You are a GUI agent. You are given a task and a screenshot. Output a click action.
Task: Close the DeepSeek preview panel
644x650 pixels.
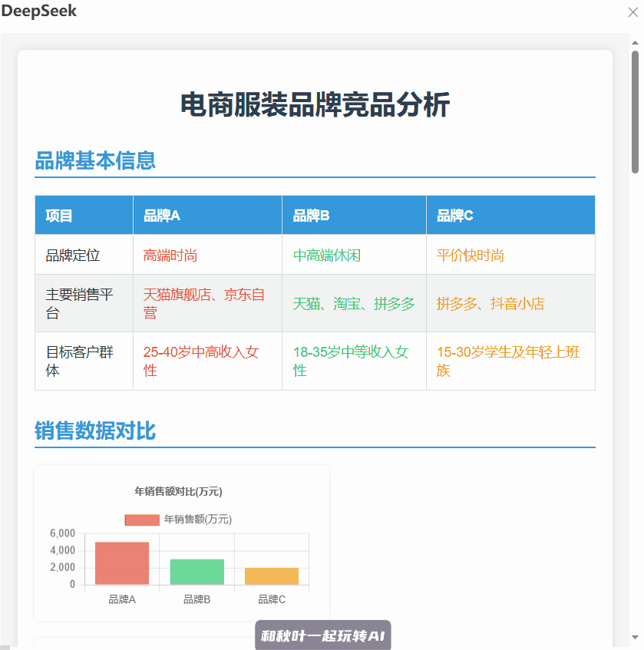click(x=633, y=12)
